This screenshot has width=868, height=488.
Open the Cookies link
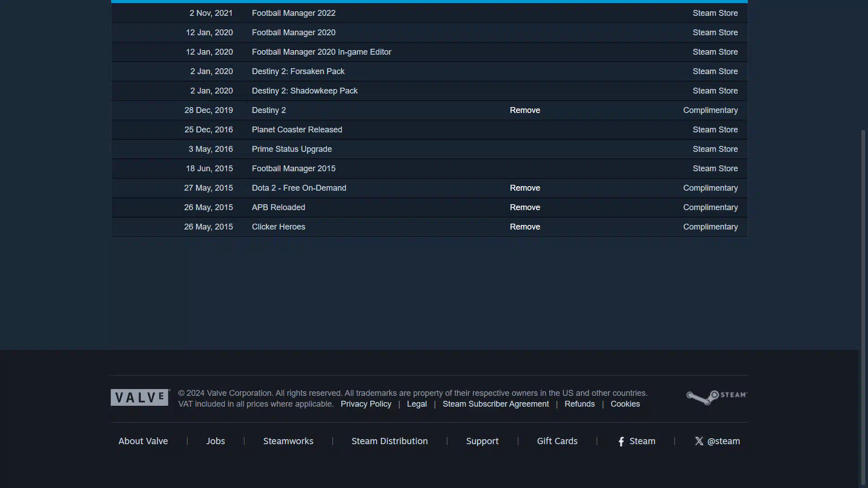tap(625, 404)
